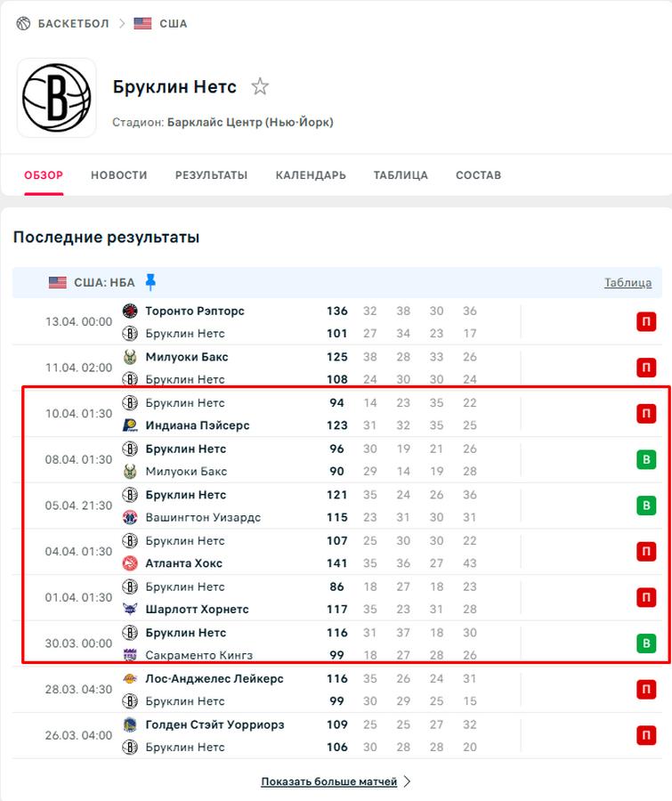
Task: Click the date 26.03. 04:00
Action: coord(78,736)
